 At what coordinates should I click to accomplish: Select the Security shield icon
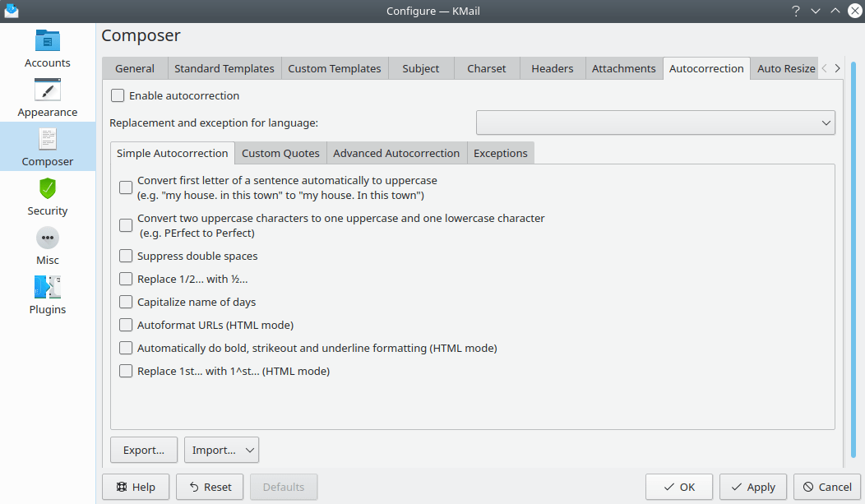pos(47,197)
